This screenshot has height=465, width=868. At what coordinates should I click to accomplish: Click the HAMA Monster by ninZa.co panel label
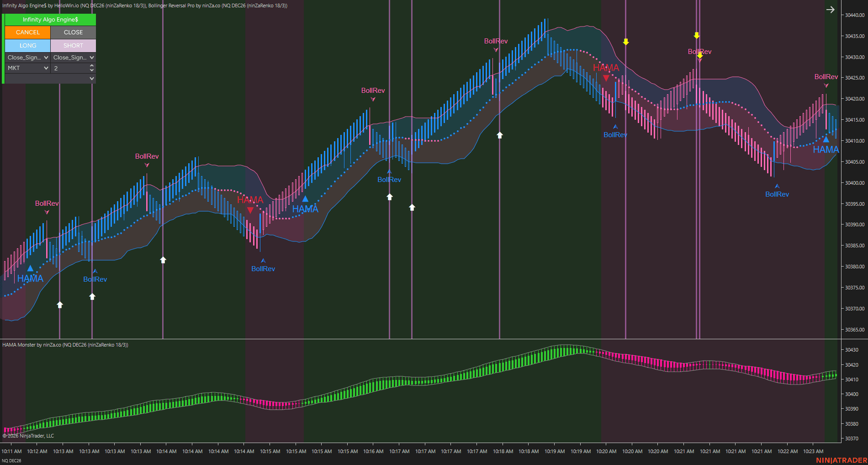click(65, 345)
